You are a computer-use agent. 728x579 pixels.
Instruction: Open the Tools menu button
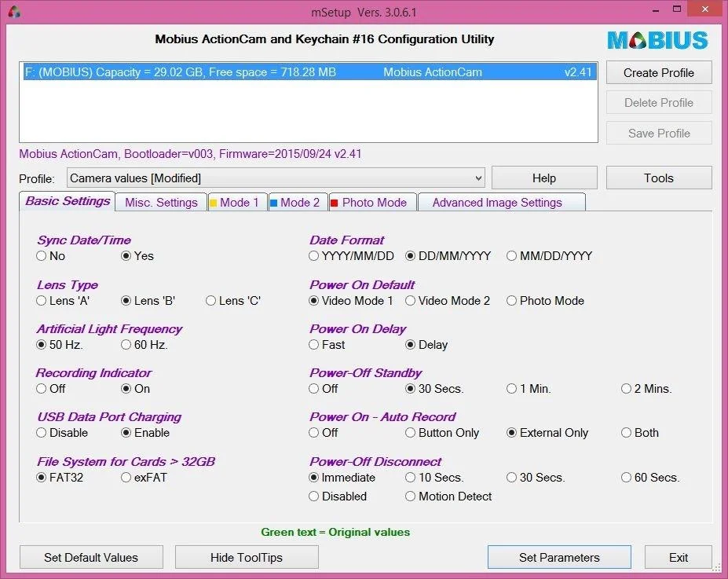658,178
